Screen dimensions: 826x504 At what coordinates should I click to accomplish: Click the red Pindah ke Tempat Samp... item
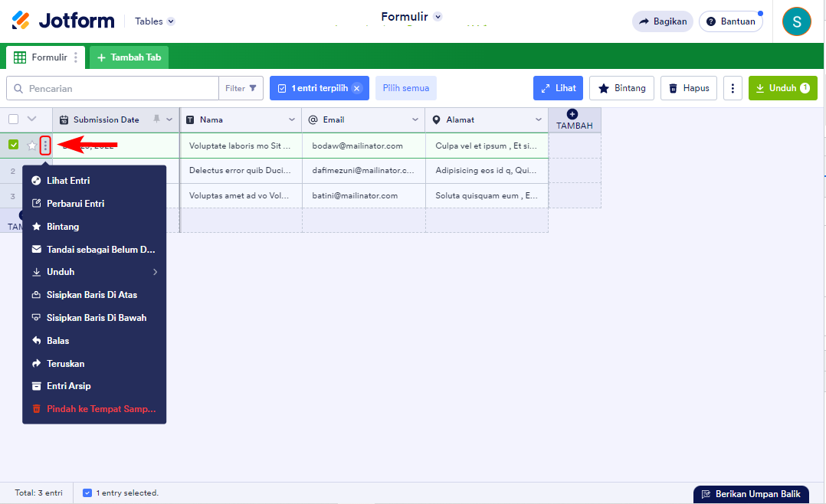tap(94, 409)
